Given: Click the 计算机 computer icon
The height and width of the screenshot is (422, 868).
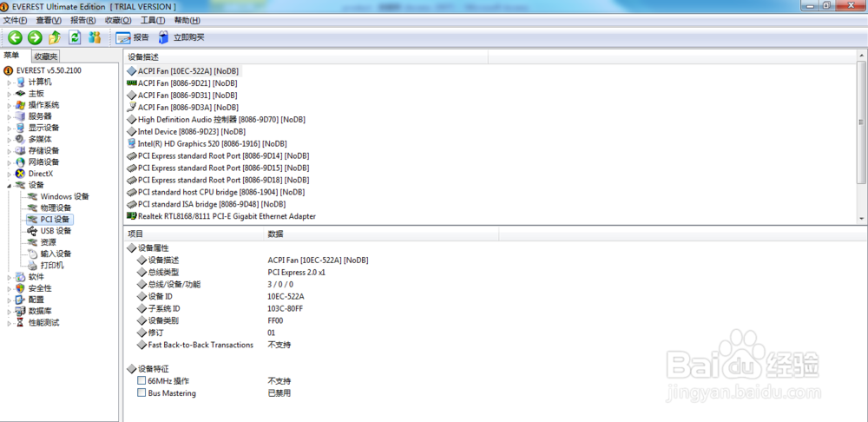Looking at the screenshot, I should pos(20,82).
